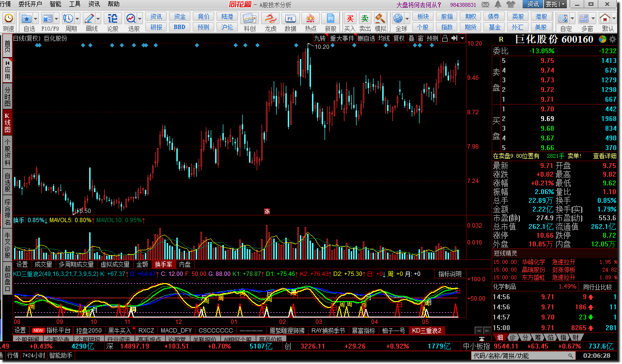Select the MACD_DFY indicator tab
The height and width of the screenshot is (364, 622).
pos(176,331)
